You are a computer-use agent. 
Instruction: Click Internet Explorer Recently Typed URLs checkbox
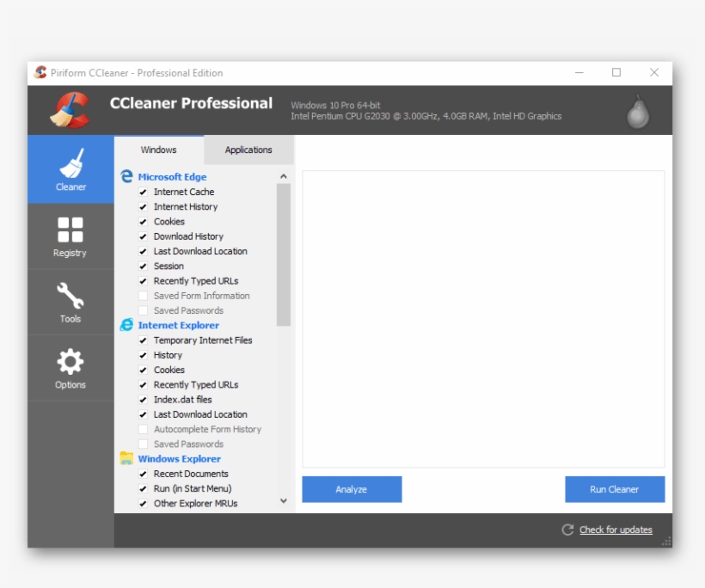[143, 385]
